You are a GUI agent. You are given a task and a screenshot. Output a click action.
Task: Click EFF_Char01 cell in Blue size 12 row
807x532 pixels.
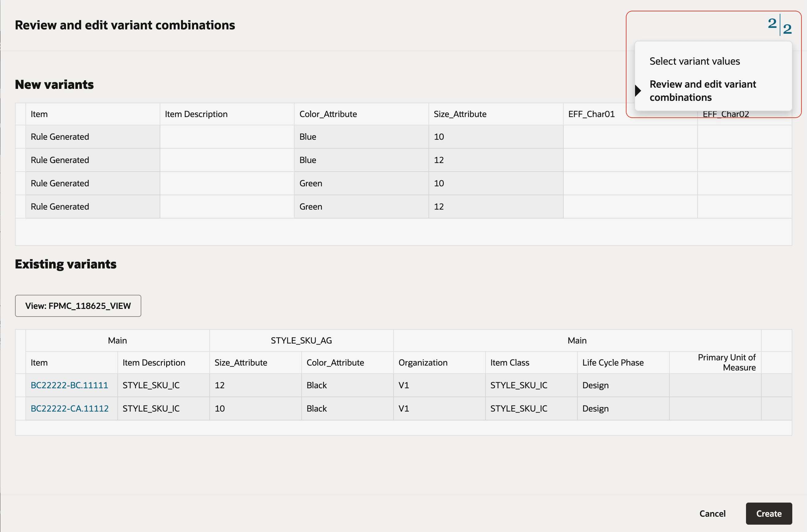point(630,160)
